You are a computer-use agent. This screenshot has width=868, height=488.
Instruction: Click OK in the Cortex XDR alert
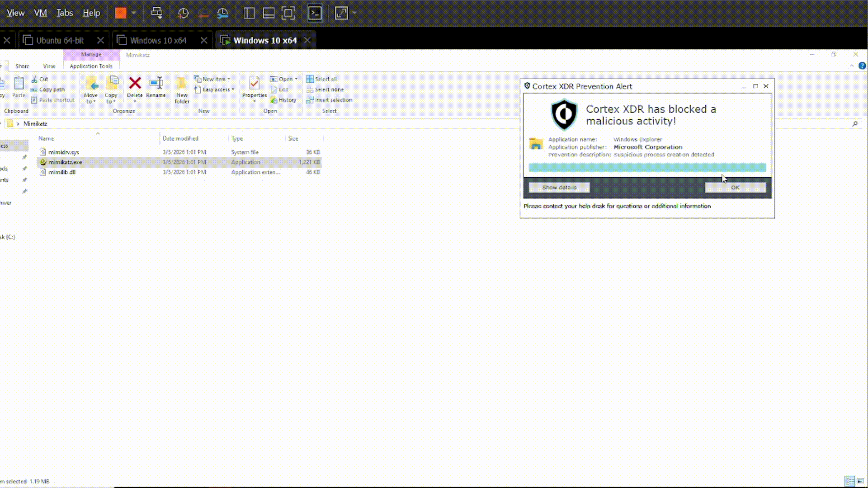click(x=736, y=187)
